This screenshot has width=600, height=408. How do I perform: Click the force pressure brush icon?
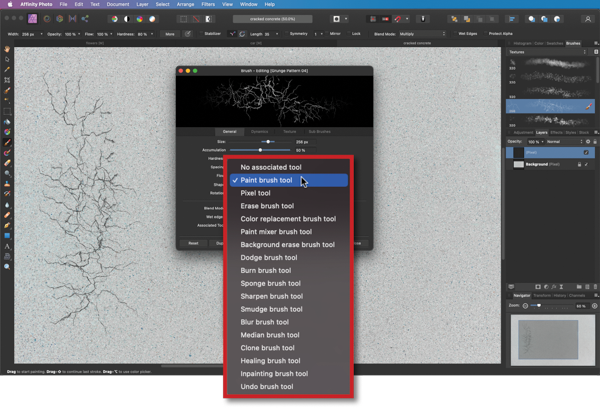pyautogui.click(x=188, y=34)
